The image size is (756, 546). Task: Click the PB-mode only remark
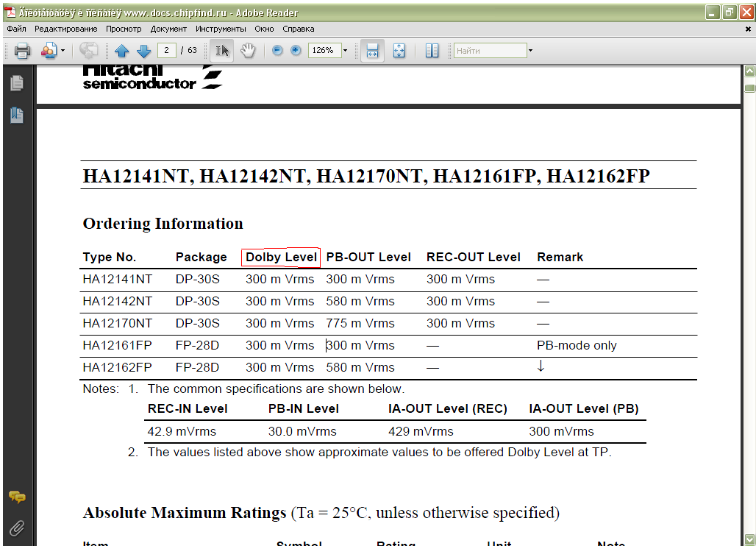pos(577,346)
